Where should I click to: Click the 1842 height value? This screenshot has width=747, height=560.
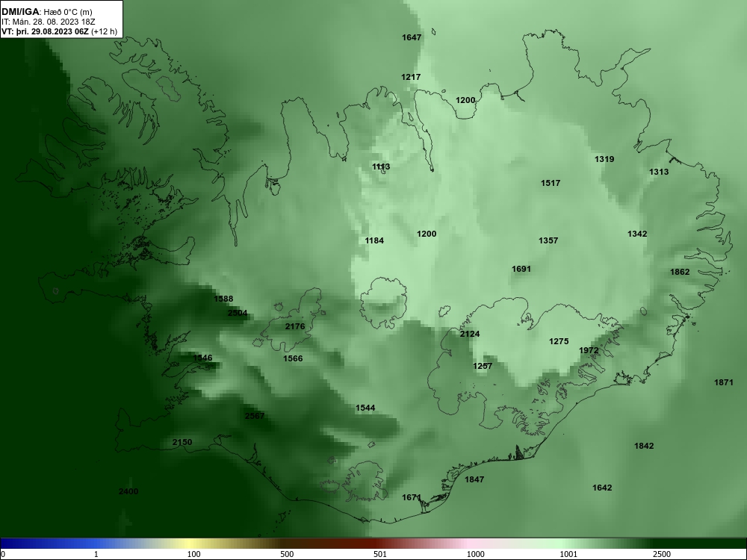(644, 447)
